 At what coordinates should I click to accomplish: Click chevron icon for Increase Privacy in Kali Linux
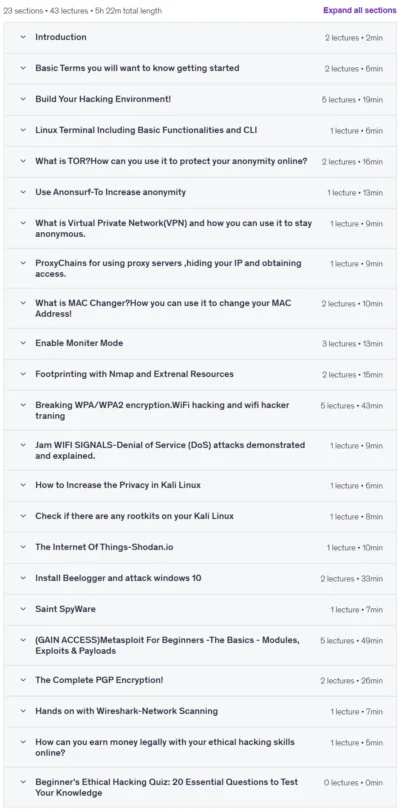pos(23,485)
